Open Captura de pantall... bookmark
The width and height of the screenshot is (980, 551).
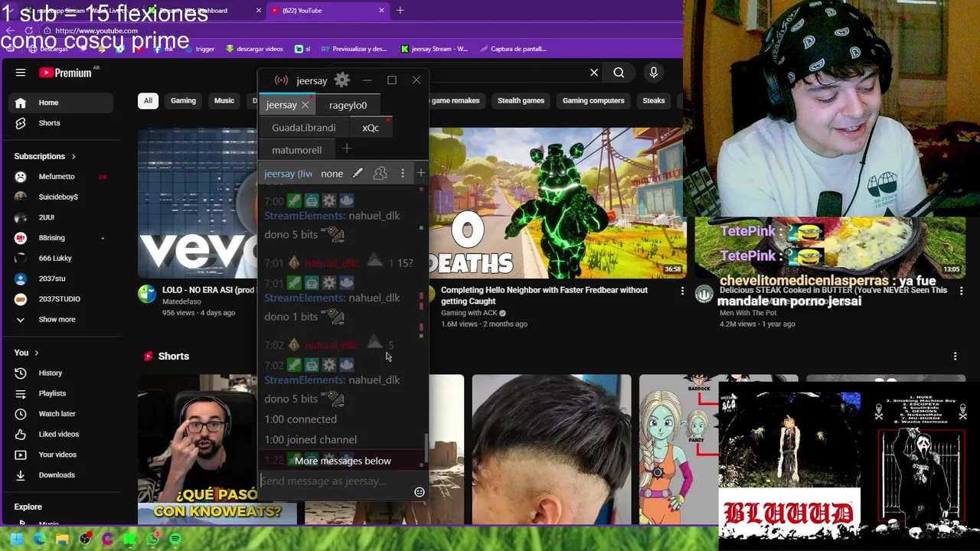click(513, 49)
